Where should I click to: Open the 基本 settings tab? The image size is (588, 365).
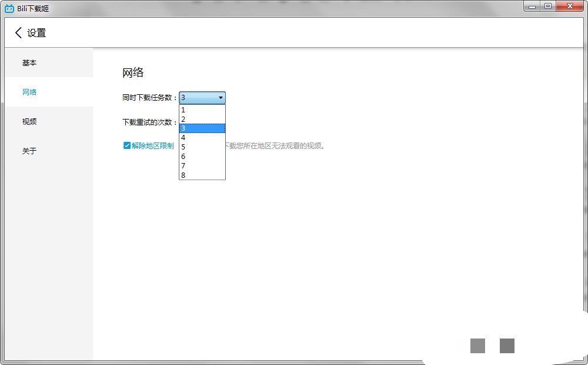click(49, 63)
